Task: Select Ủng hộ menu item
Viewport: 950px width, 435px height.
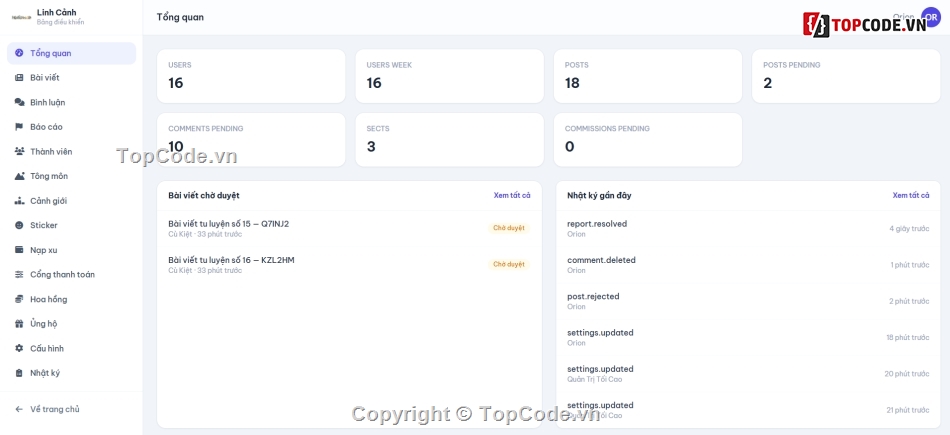Action: pos(71,324)
